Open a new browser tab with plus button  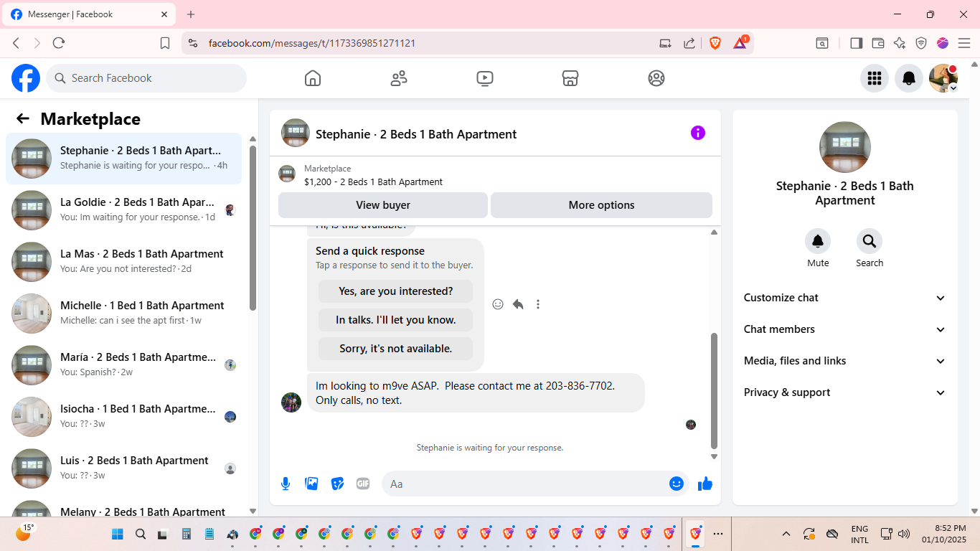(191, 14)
